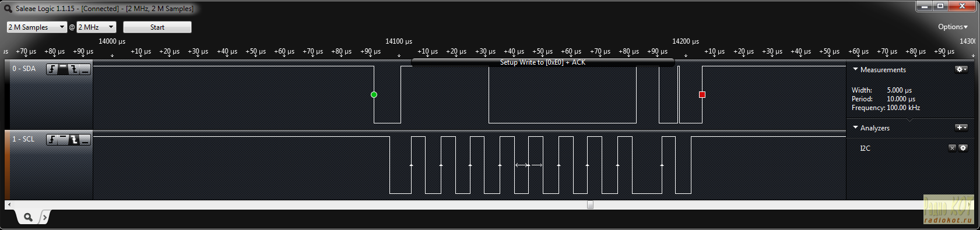This screenshot has height=230, width=980.
Task: Select the magnifier search tab
Action: click(28, 217)
